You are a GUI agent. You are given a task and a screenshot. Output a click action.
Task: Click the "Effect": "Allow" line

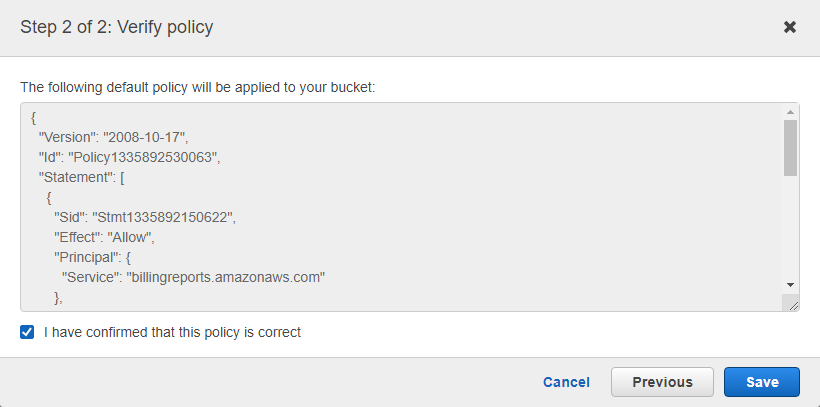click(105, 238)
